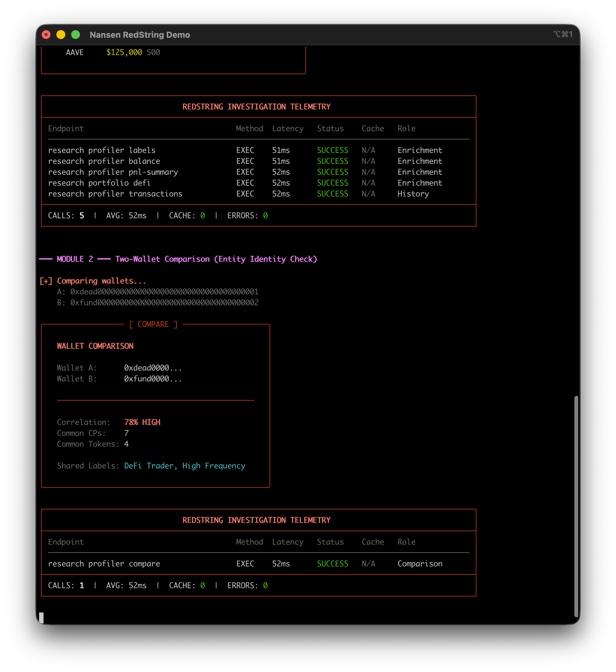Click History role in transactions row
The image size is (616, 672).
413,194
